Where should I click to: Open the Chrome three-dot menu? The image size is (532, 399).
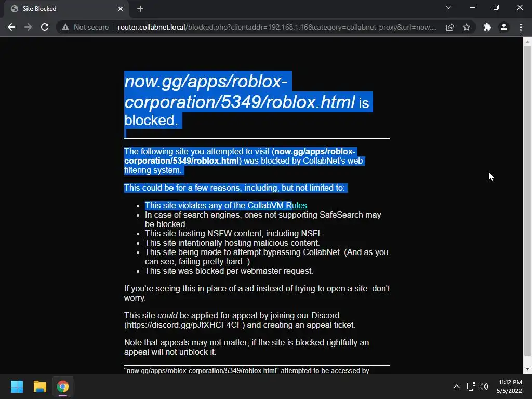click(x=521, y=27)
